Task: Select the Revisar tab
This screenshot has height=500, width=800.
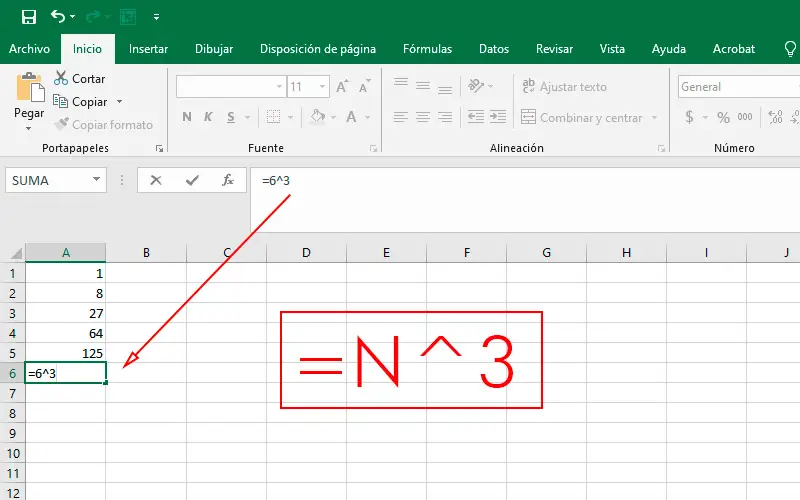Action: click(554, 49)
